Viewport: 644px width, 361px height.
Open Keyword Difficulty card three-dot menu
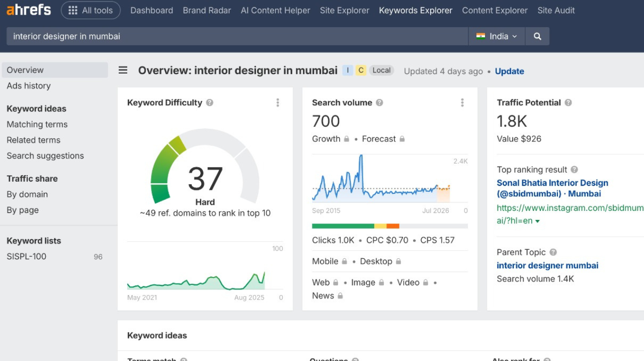pyautogui.click(x=278, y=103)
